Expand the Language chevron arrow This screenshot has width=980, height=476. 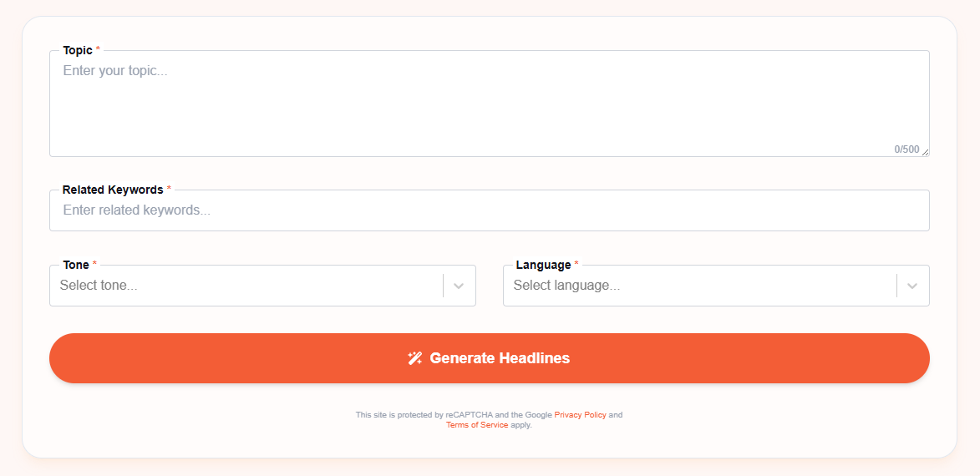pos(912,286)
